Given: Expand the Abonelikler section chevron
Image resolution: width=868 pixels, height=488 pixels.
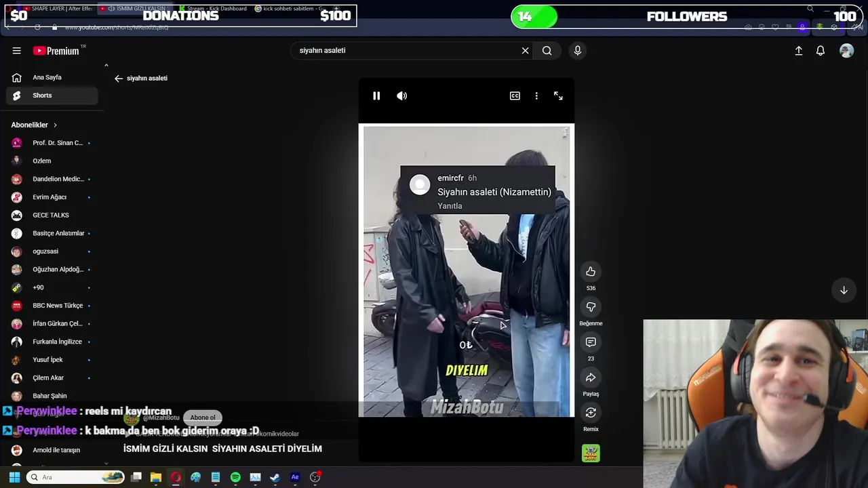Looking at the screenshot, I should point(55,125).
